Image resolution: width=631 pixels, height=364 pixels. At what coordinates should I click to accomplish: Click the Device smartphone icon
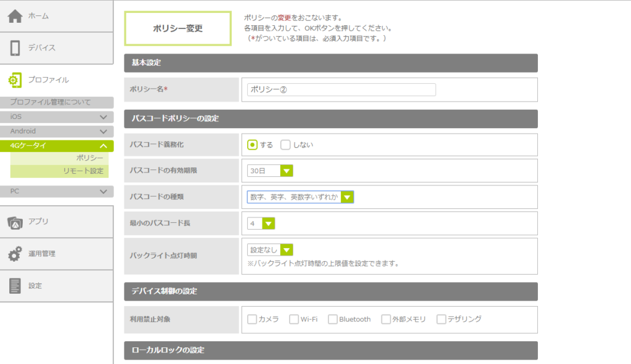(x=15, y=48)
